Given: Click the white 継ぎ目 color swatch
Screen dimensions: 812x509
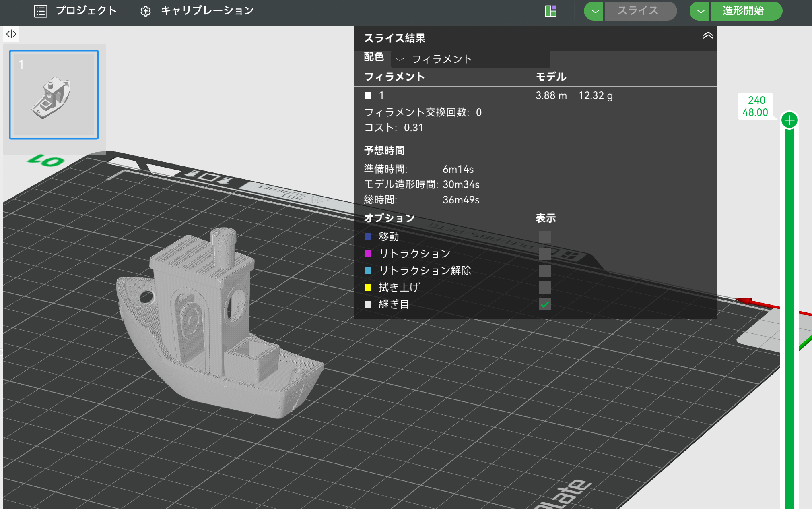Looking at the screenshot, I should click(x=368, y=304).
